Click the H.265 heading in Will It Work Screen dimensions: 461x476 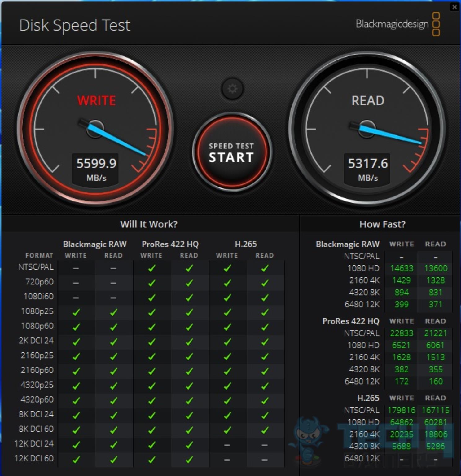coord(246,244)
